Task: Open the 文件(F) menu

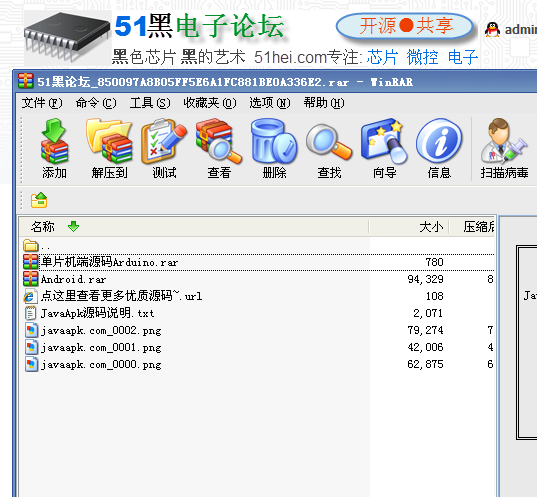Action: pyautogui.click(x=42, y=103)
